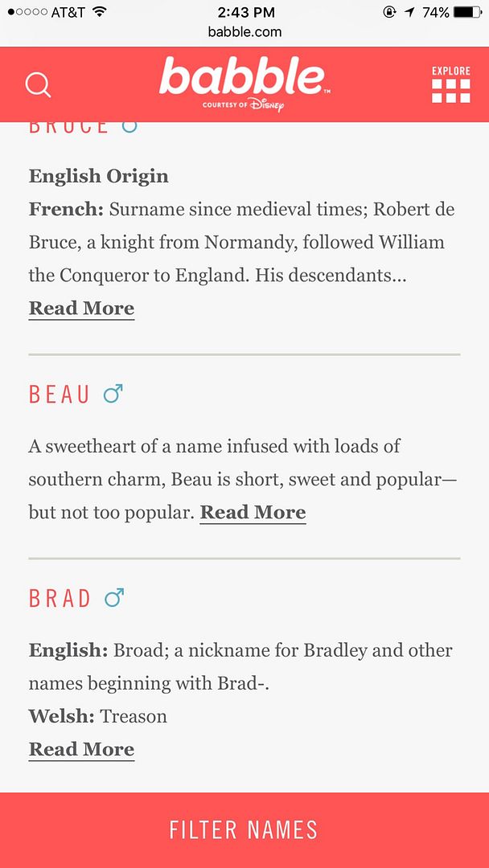Tap the Courtesy of Disney text
489x868 pixels.
pos(244,104)
